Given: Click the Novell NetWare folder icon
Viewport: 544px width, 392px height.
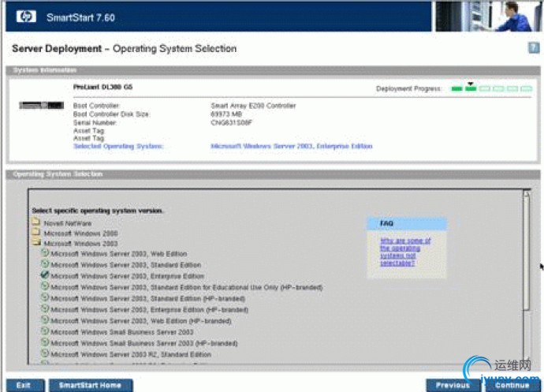Looking at the screenshot, I should pos(35,222).
